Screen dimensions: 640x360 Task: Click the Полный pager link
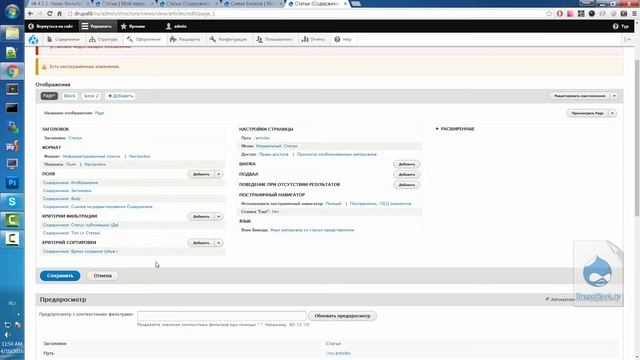coord(333,203)
